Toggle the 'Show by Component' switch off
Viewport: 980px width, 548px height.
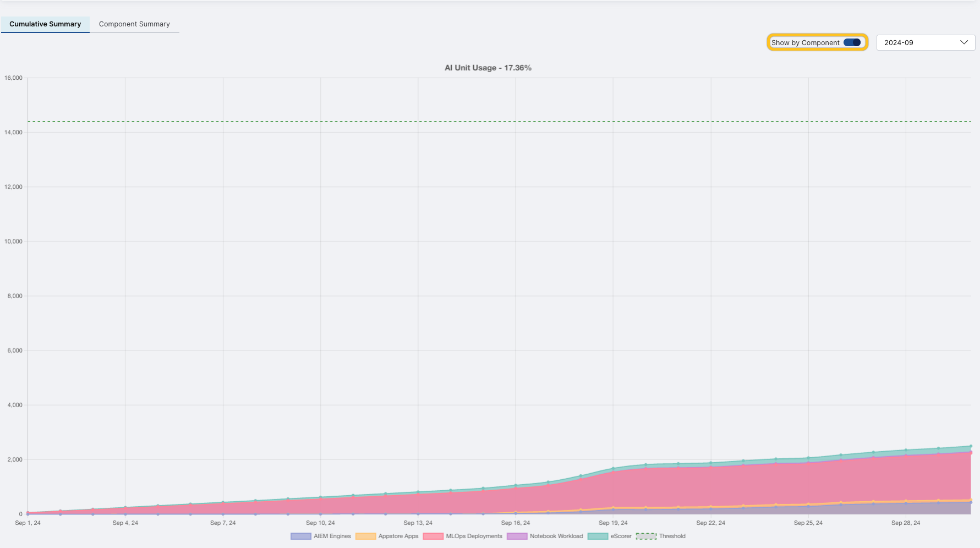(x=852, y=42)
